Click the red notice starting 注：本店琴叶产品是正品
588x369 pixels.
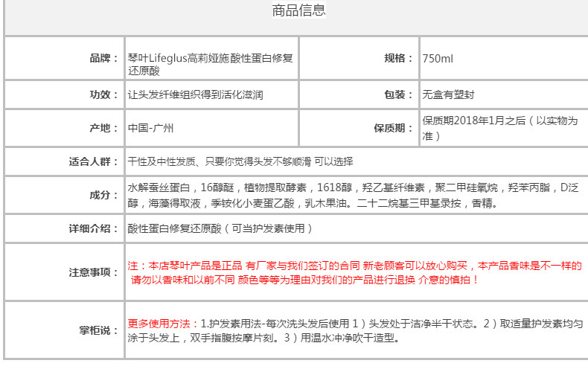354,272
